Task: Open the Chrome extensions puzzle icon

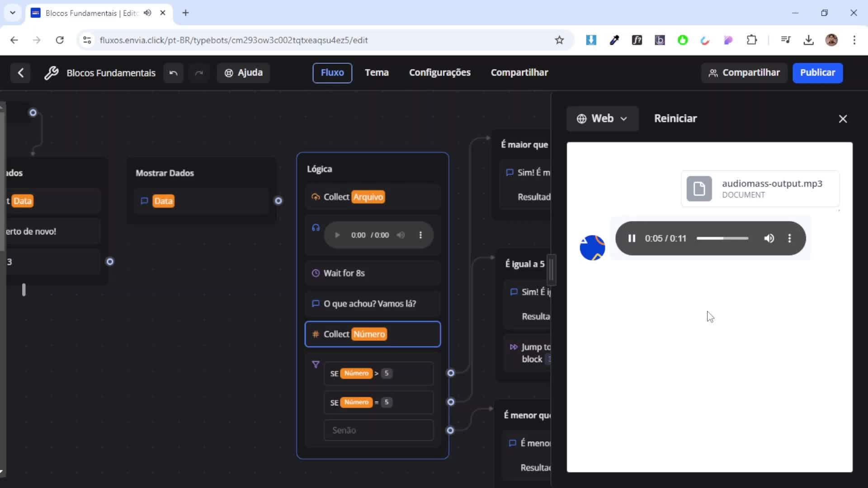Action: pyautogui.click(x=751, y=40)
